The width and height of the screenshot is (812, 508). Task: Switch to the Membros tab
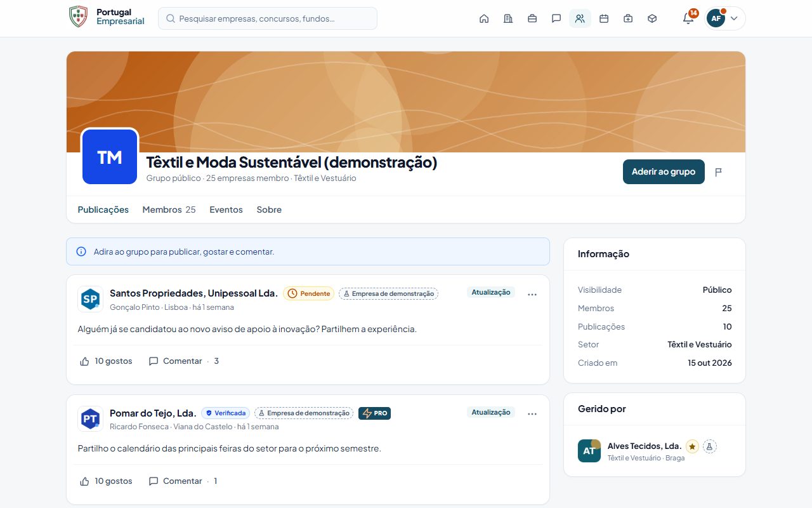[169, 210]
